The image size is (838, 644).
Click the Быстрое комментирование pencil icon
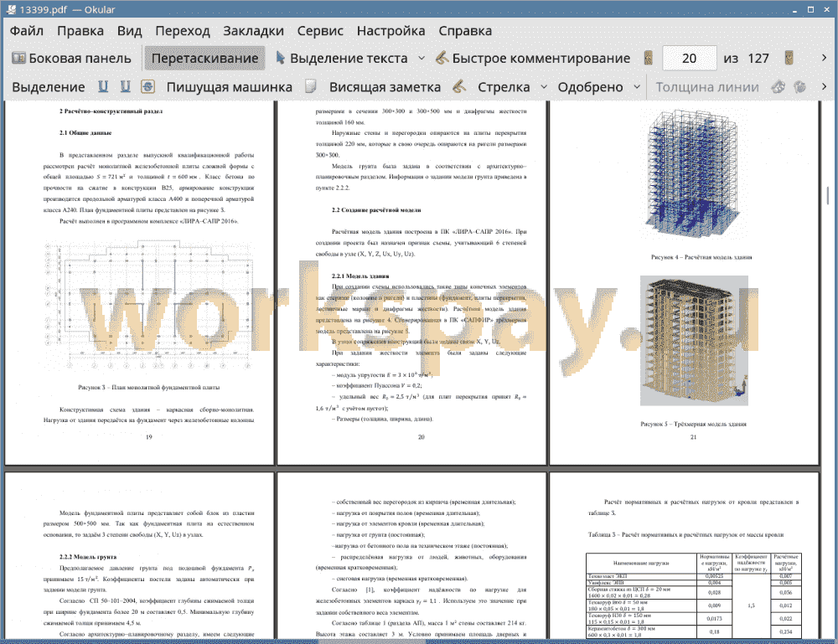pos(442,58)
